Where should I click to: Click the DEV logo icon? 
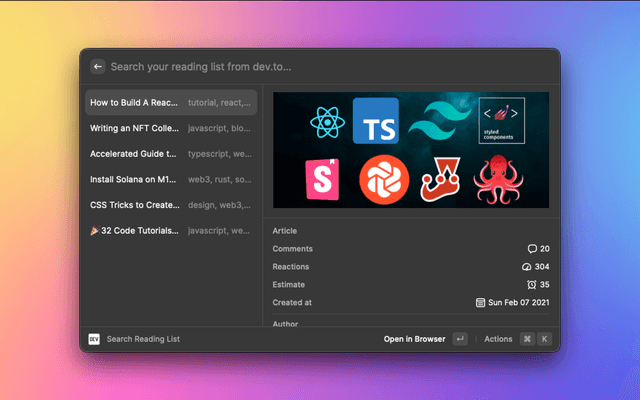coord(94,339)
